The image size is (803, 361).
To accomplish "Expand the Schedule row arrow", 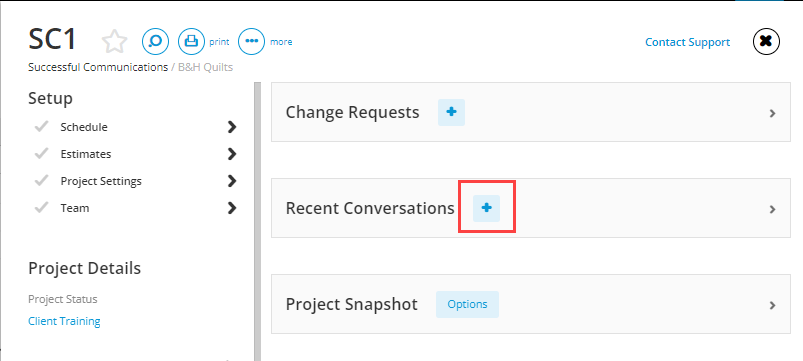I will [232, 127].
